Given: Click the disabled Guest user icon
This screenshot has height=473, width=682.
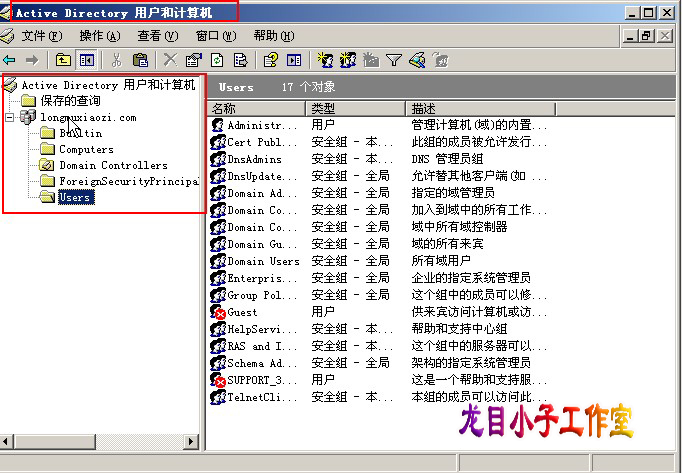Looking at the screenshot, I should tap(217, 312).
